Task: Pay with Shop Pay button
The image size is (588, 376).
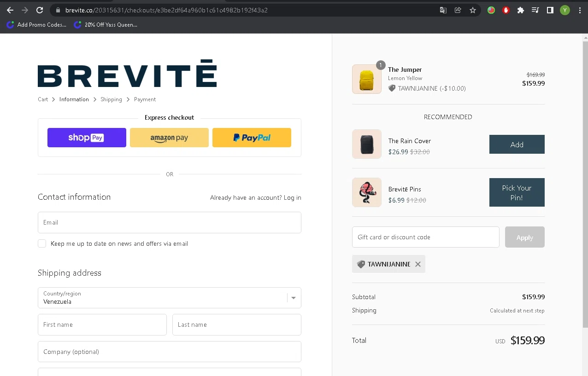Action: point(87,138)
